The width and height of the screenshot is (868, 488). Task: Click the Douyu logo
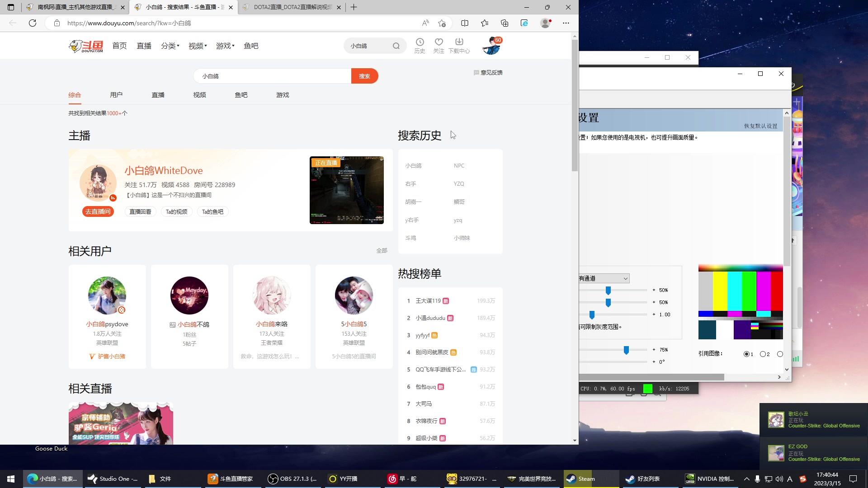point(86,46)
